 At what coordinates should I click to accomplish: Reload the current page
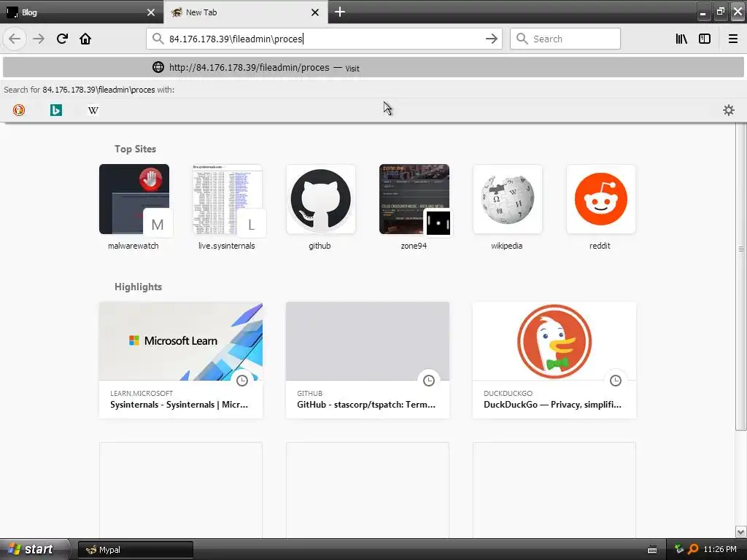[63, 39]
